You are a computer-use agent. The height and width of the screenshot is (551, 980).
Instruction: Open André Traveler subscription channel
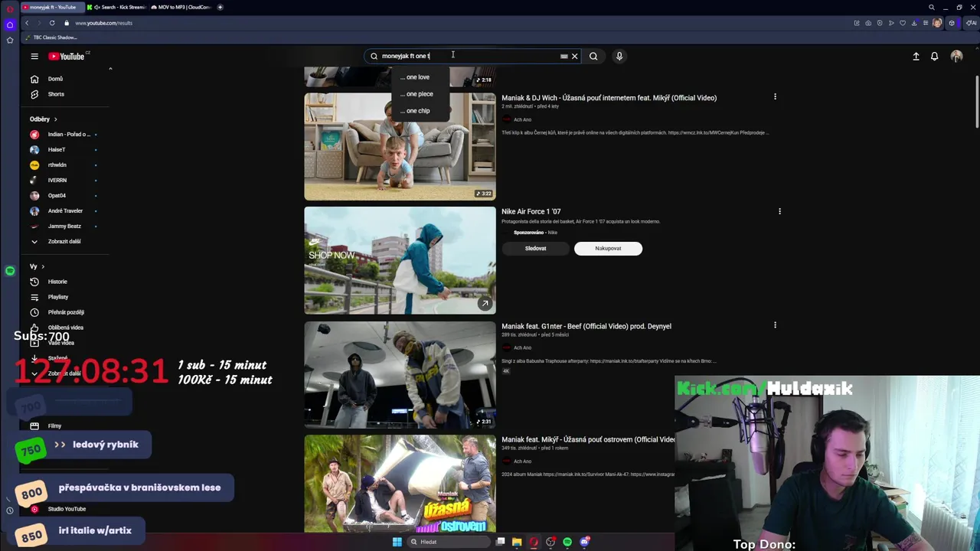65,210
